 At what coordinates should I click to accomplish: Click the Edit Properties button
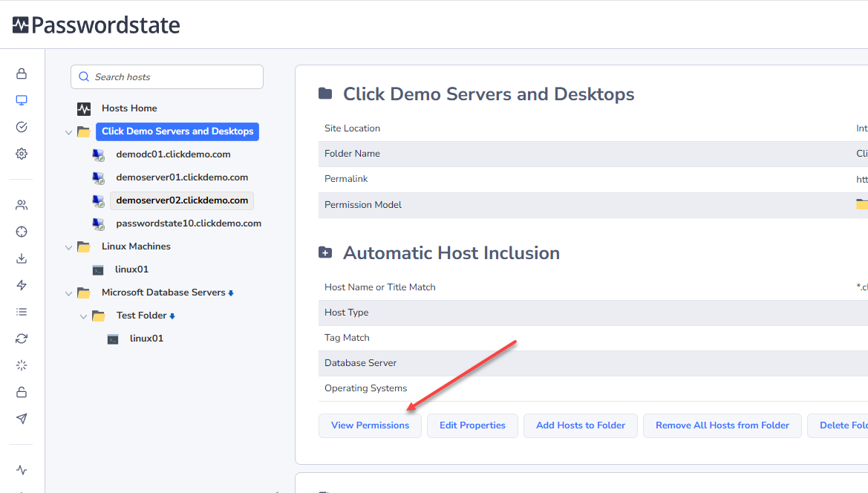point(472,425)
